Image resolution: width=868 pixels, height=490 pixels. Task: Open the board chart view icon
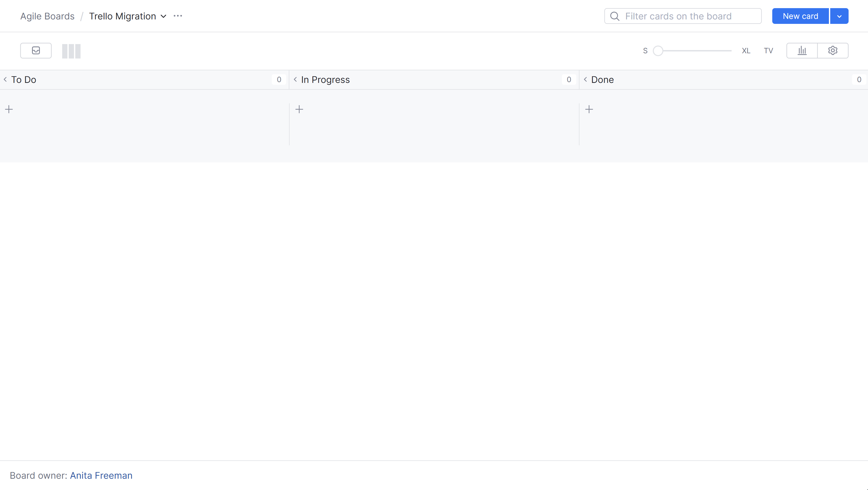pyautogui.click(x=802, y=50)
